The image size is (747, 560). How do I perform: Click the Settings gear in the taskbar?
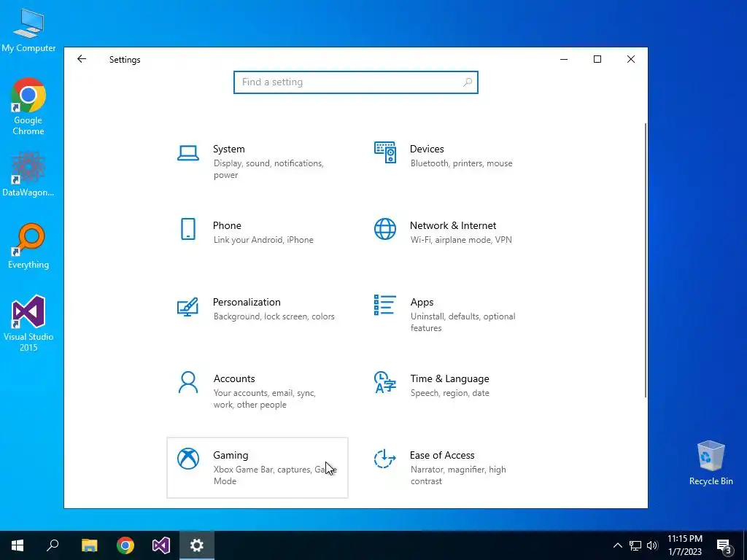(197, 545)
